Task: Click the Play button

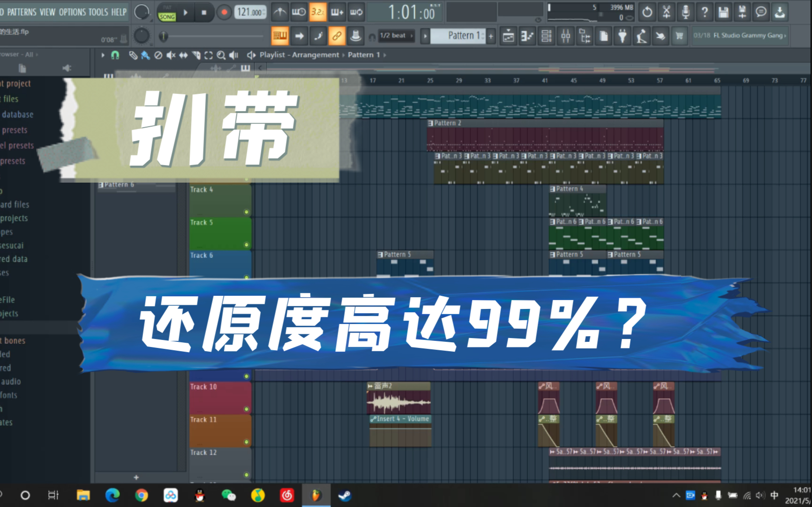Action: (x=186, y=13)
